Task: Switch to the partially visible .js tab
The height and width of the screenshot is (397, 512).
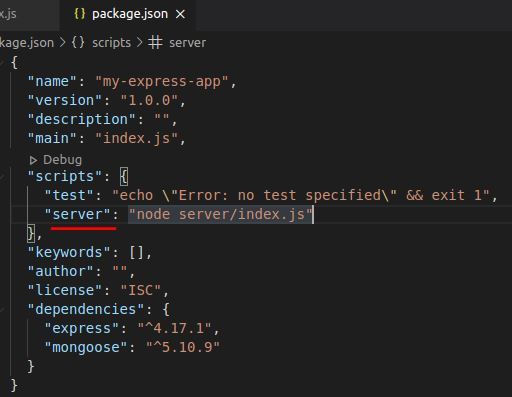Action: 8,14
